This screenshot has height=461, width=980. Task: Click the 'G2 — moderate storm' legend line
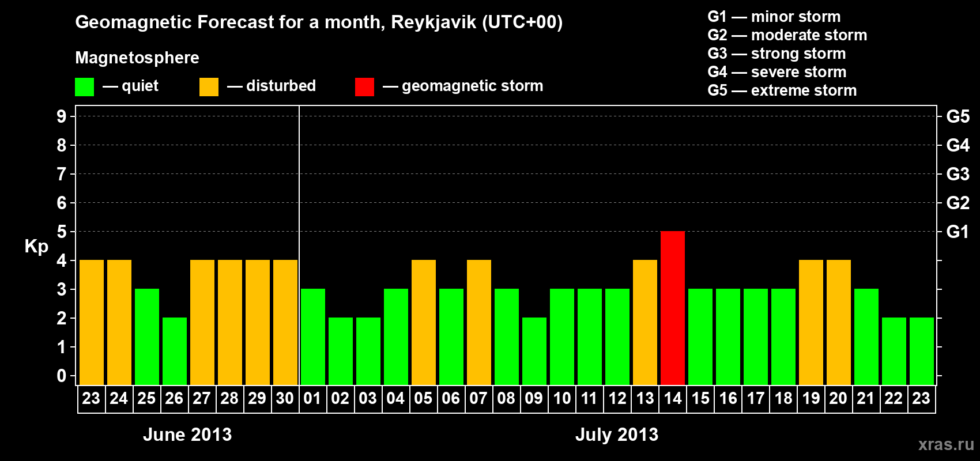[787, 35]
